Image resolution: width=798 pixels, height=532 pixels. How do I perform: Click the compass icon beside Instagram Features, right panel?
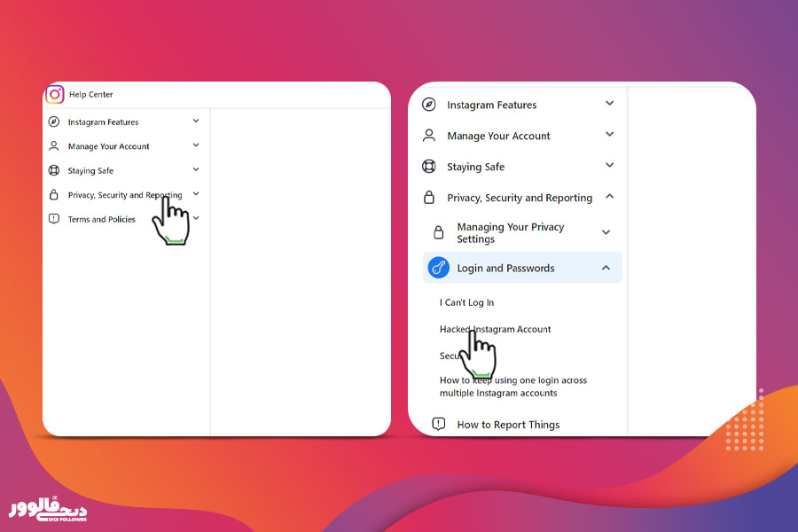[429, 105]
